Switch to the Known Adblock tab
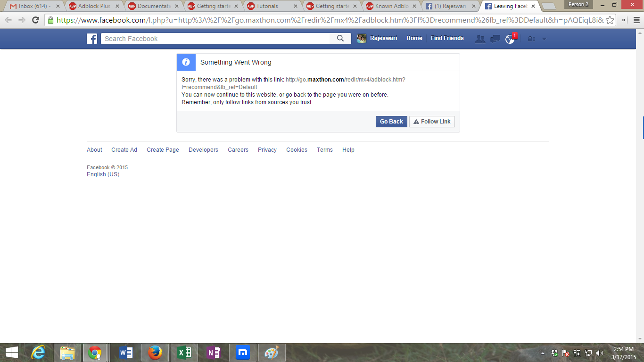Image resolution: width=644 pixels, height=362 pixels. pos(390,6)
